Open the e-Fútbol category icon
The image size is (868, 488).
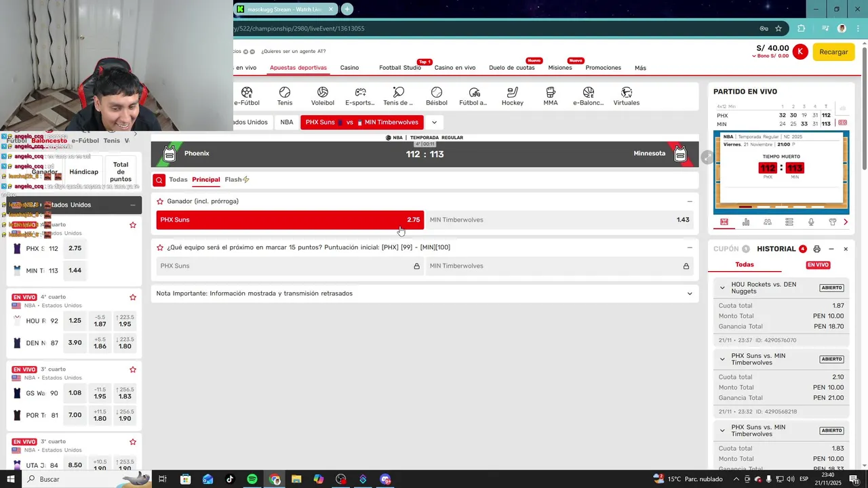click(x=247, y=96)
